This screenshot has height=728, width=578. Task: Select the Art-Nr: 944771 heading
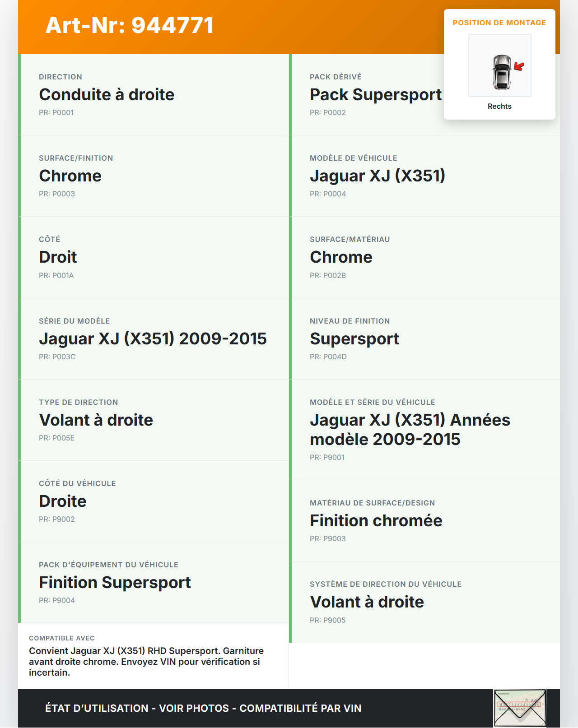[129, 25]
